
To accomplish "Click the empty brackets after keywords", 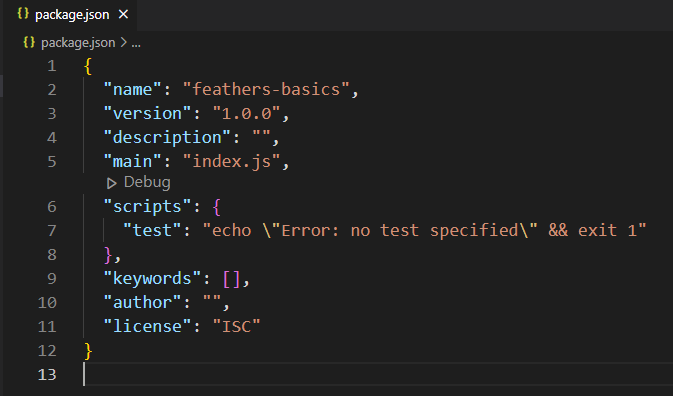I will pos(231,279).
